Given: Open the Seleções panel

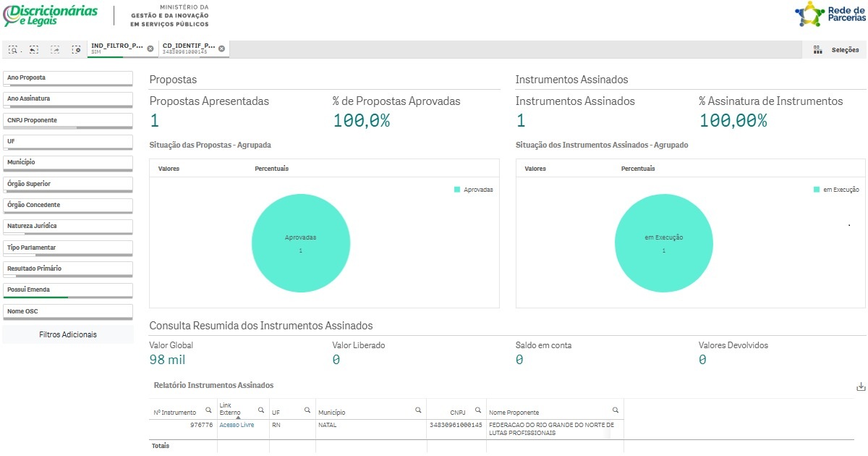Looking at the screenshot, I should [x=837, y=50].
